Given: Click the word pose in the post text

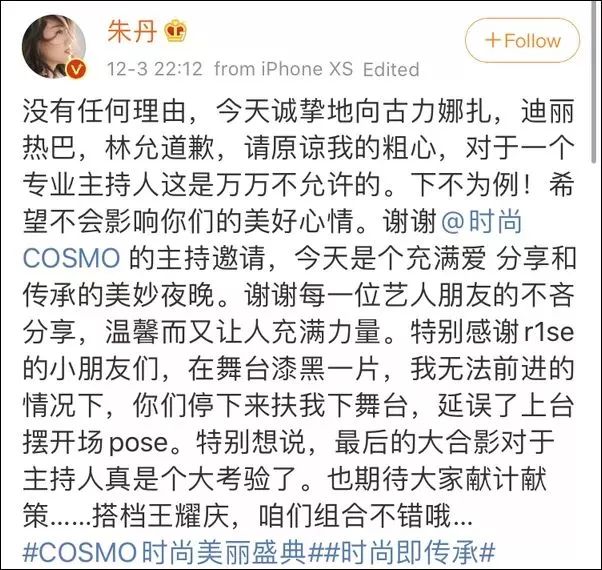Looking at the screenshot, I should 139,443.
